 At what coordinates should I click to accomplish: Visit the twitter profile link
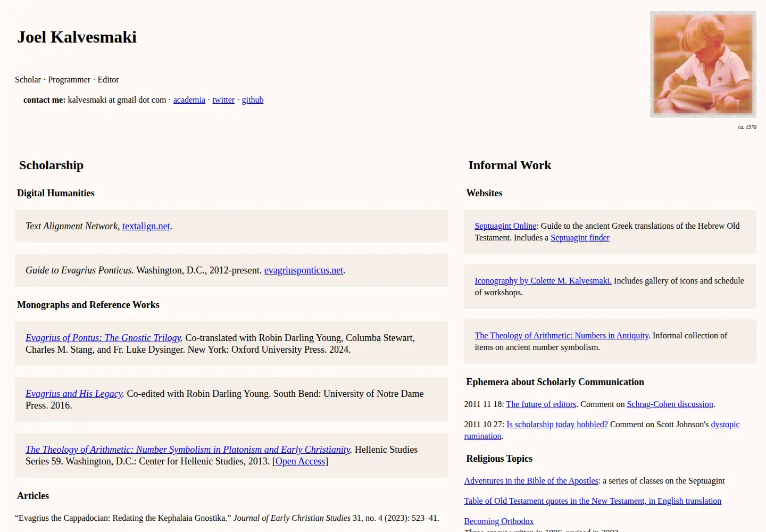tap(223, 100)
